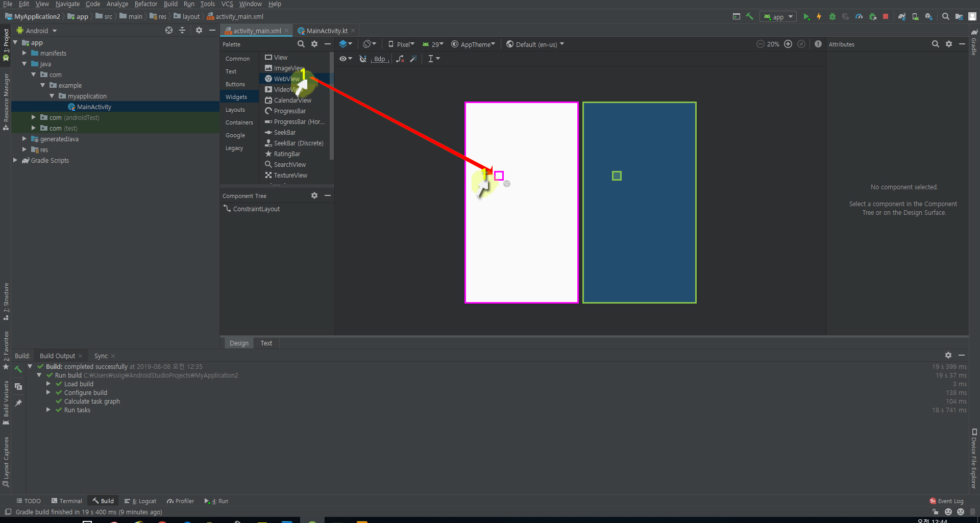The height and width of the screenshot is (523, 980).
Task: Sync project with Gradle files icon
Action: click(902, 17)
